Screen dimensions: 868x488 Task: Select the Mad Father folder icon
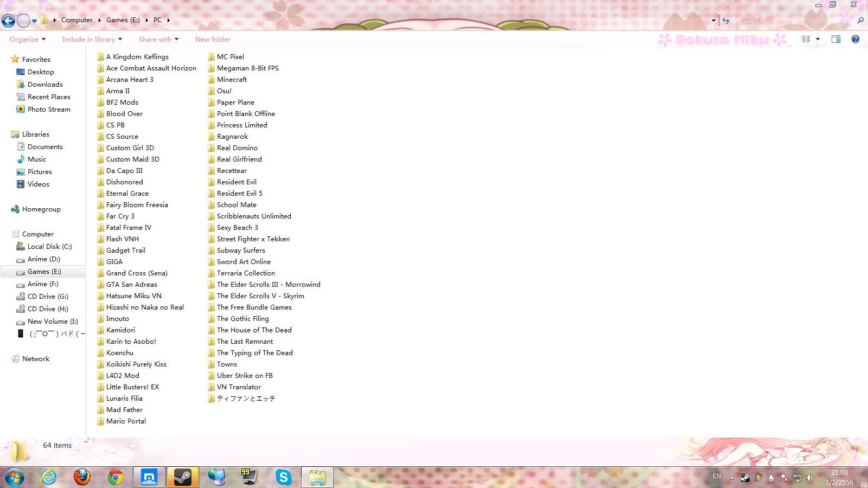101,410
